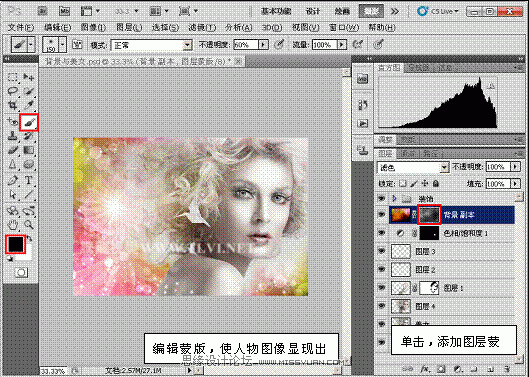Image resolution: width=529 pixels, height=377 pixels.
Task: Open the brush mode 正常 dropdown
Action: 151,45
